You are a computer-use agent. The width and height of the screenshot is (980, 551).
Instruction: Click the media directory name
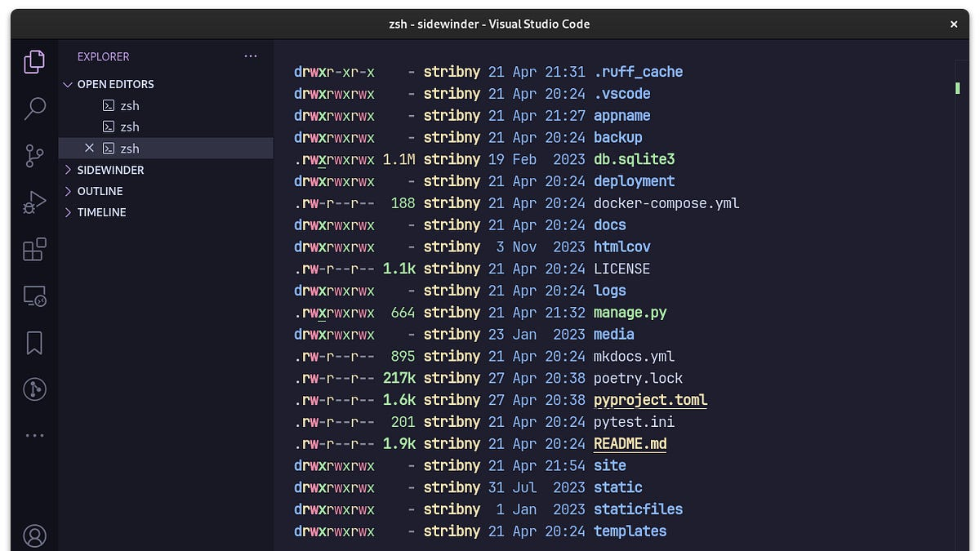click(x=613, y=335)
